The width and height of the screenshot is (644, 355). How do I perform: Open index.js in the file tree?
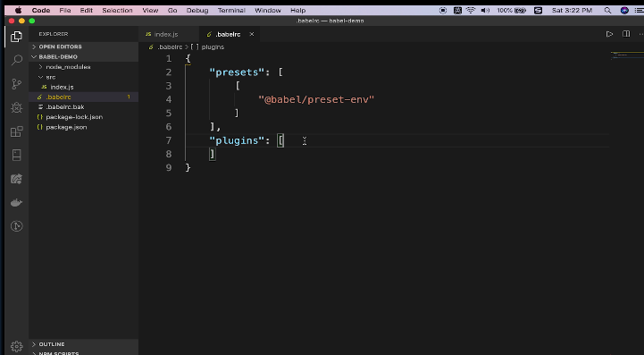point(62,87)
